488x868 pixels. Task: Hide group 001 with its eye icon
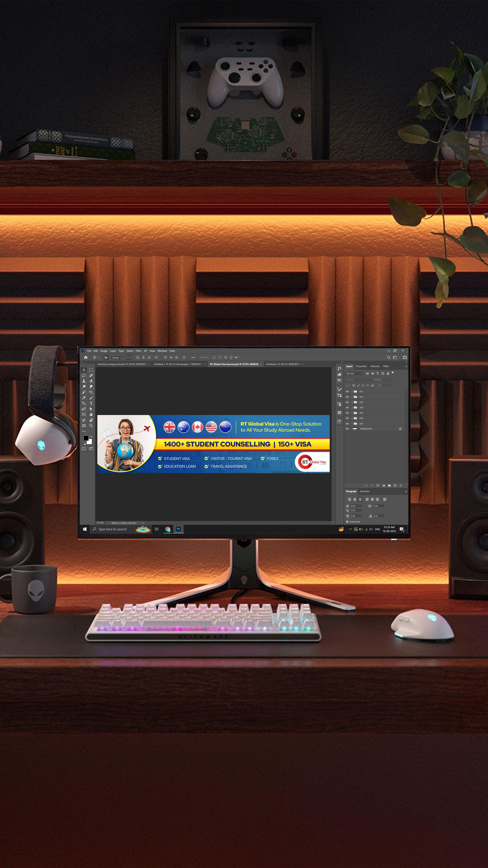(x=347, y=391)
